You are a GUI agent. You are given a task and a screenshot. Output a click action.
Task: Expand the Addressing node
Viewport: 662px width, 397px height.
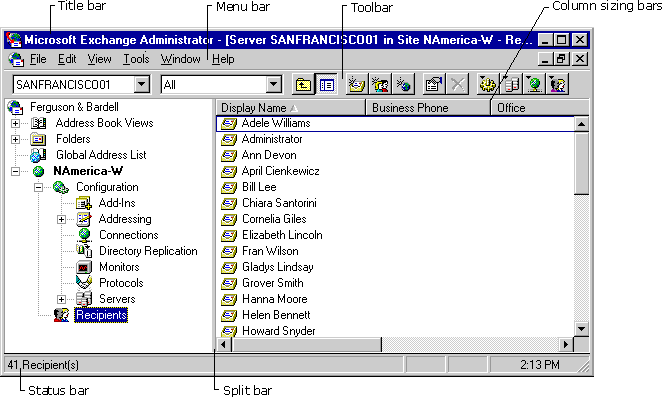coord(62,219)
